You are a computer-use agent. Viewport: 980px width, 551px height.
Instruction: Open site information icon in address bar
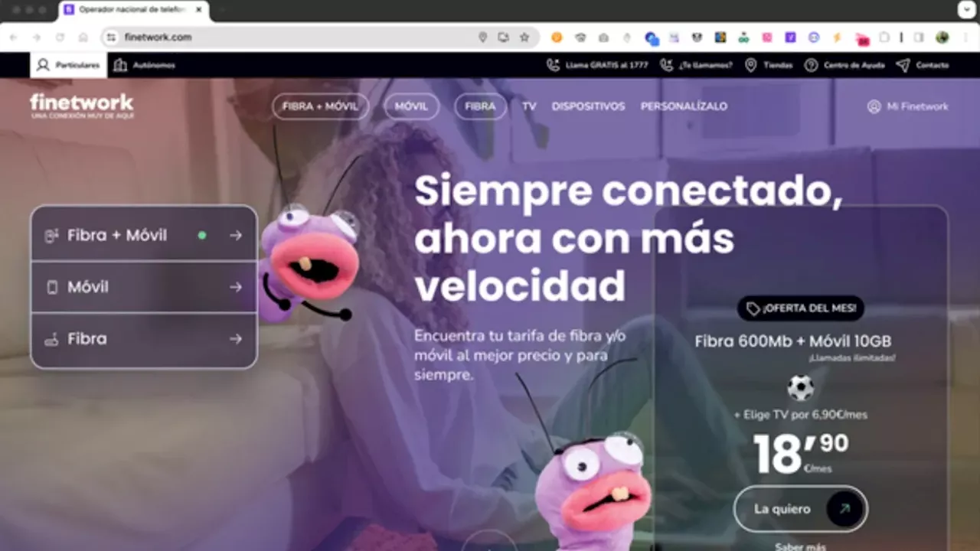(x=112, y=37)
